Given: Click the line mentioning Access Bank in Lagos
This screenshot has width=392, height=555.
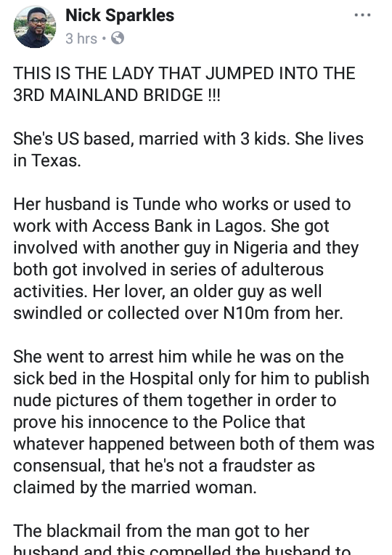Looking at the screenshot, I should 171,226.
